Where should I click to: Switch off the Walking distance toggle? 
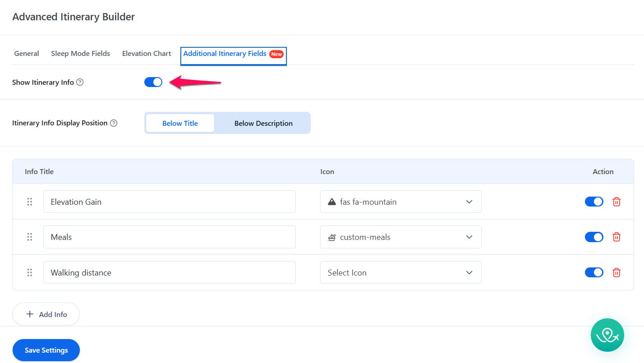click(x=594, y=272)
